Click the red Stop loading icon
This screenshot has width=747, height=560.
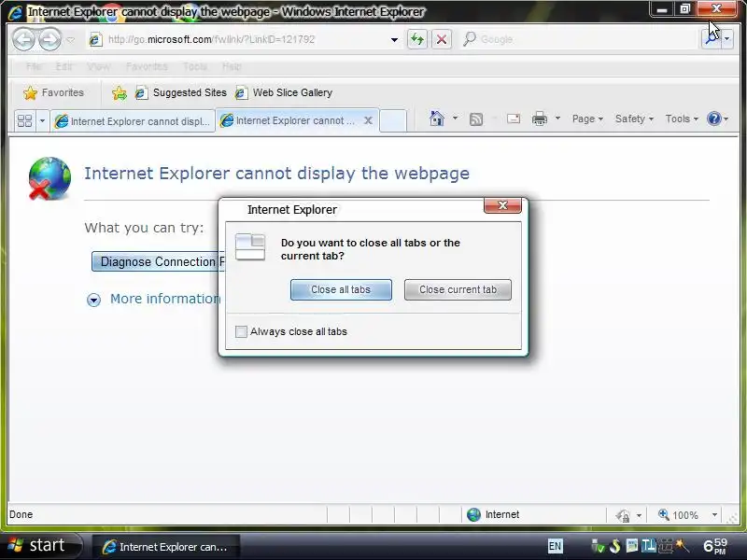click(442, 39)
